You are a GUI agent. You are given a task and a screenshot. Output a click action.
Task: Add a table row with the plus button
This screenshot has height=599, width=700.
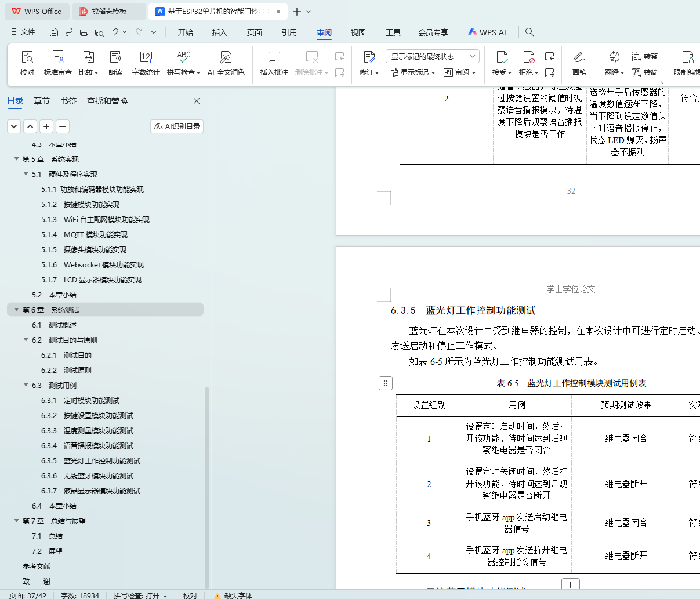point(571,585)
